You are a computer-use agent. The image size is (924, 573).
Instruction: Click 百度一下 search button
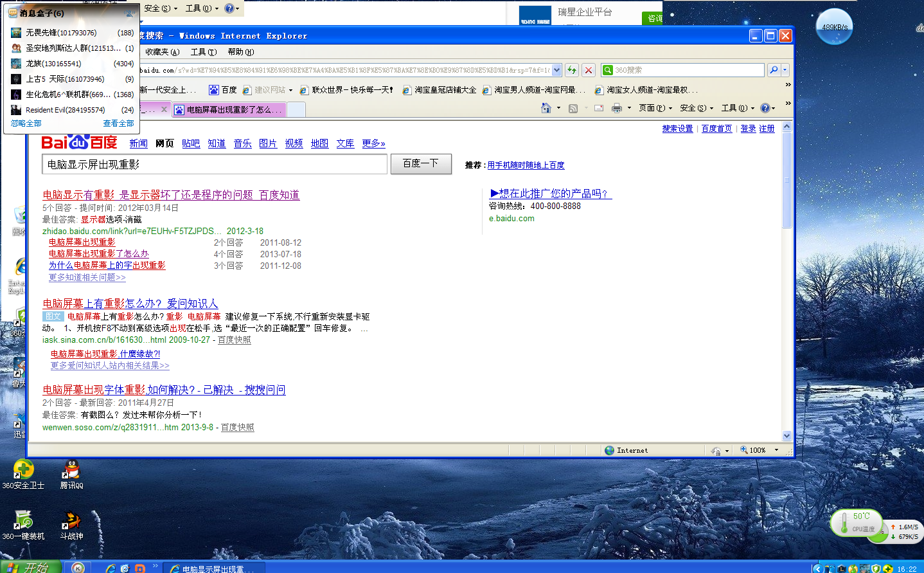(x=421, y=163)
